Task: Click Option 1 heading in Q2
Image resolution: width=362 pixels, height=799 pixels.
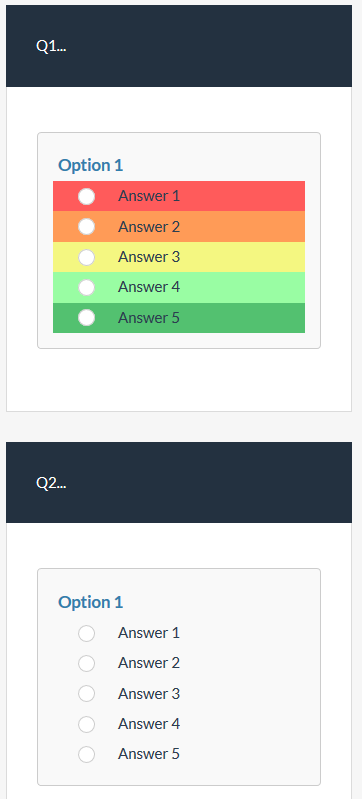Action: [91, 602]
